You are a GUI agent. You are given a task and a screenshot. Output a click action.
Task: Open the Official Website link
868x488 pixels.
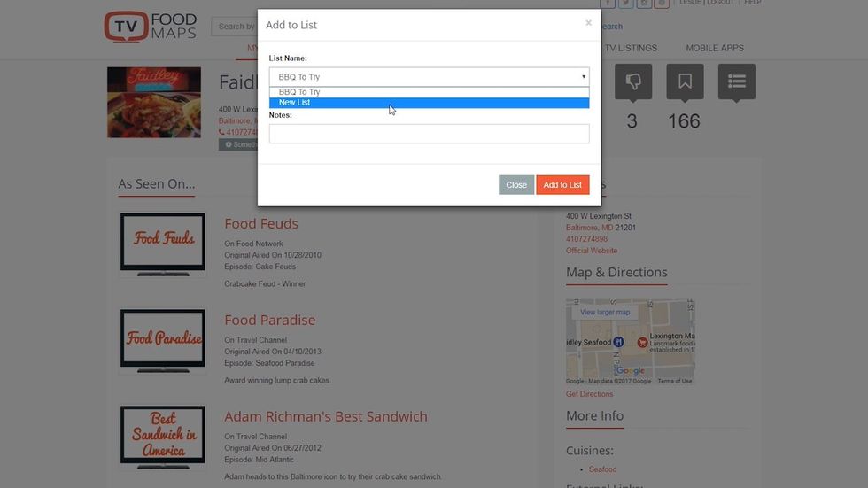coord(592,251)
